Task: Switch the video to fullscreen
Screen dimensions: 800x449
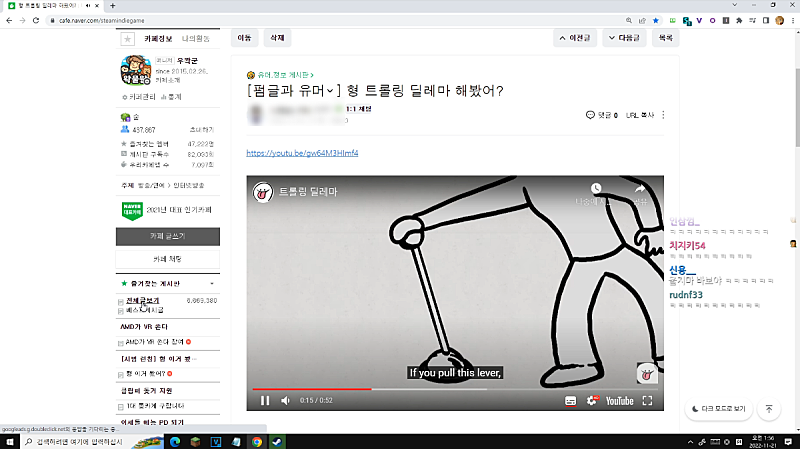Action: pos(647,401)
